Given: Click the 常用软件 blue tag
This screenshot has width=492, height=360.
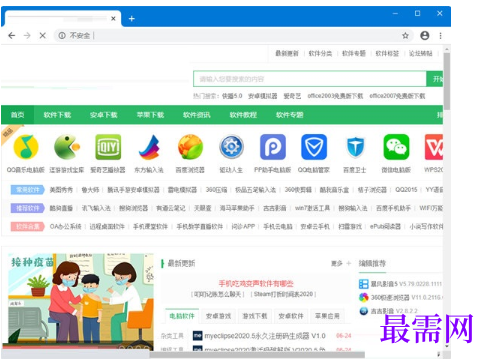Looking at the screenshot, I should [x=27, y=190].
